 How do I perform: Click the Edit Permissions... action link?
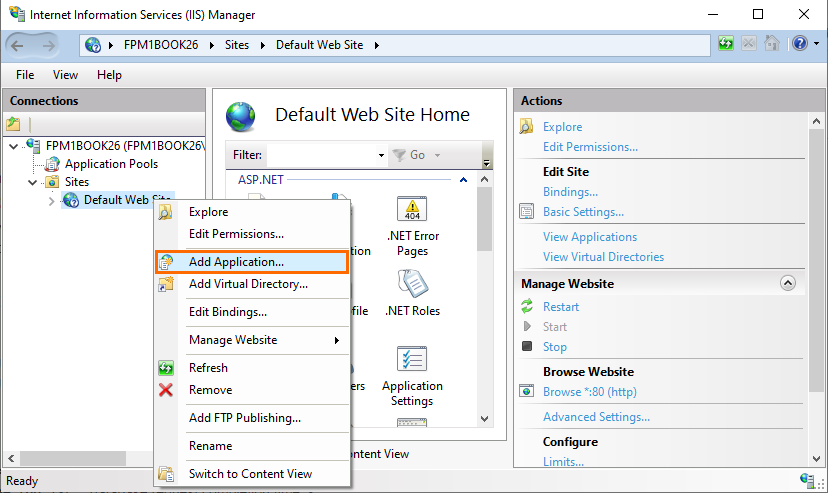click(590, 147)
